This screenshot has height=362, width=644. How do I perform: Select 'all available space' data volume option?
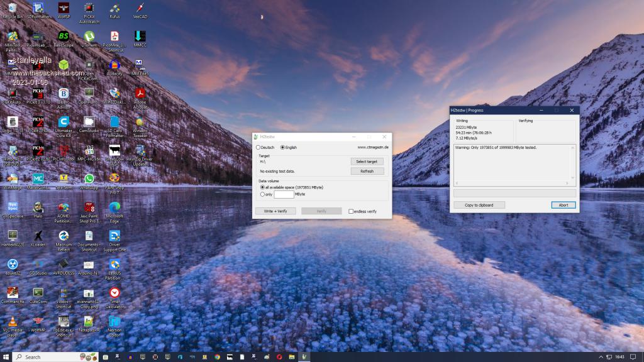pos(262,187)
